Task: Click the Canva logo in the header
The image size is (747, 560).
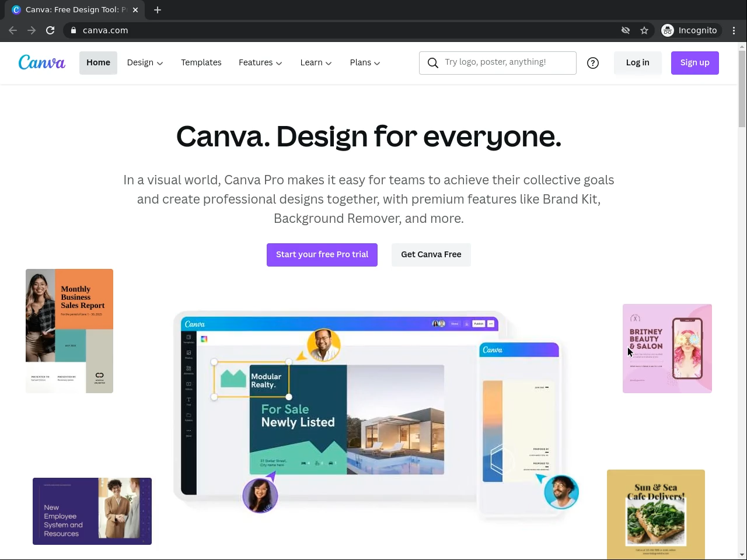Action: pos(42,62)
